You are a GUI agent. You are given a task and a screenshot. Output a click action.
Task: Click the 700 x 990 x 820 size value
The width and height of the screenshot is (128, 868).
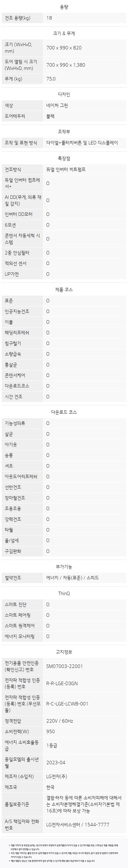pyautogui.click(x=64, y=48)
